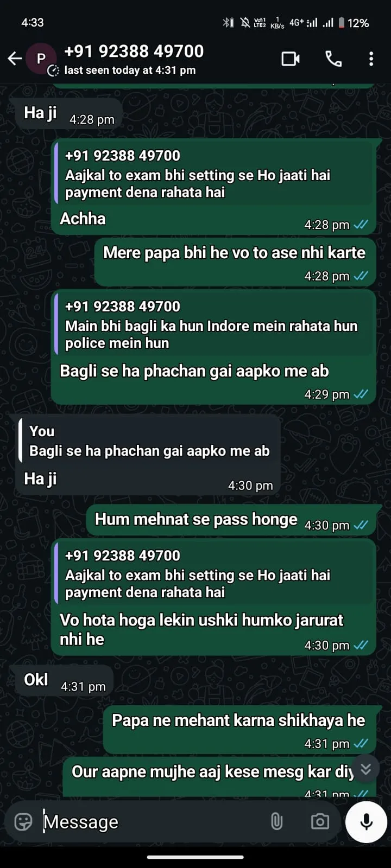Tap quoted 'You' reply in received message
Image resolution: width=391 pixels, height=868 pixels.
tap(149, 441)
